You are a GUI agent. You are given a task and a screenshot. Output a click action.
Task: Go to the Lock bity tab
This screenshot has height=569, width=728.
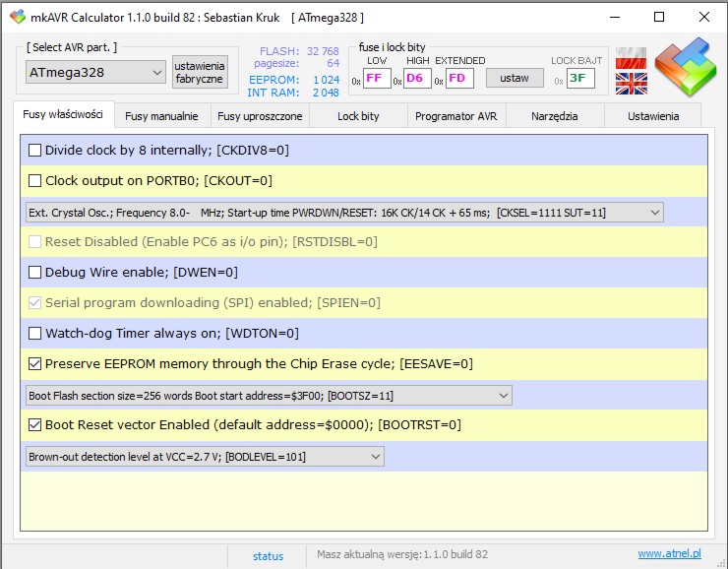click(358, 116)
